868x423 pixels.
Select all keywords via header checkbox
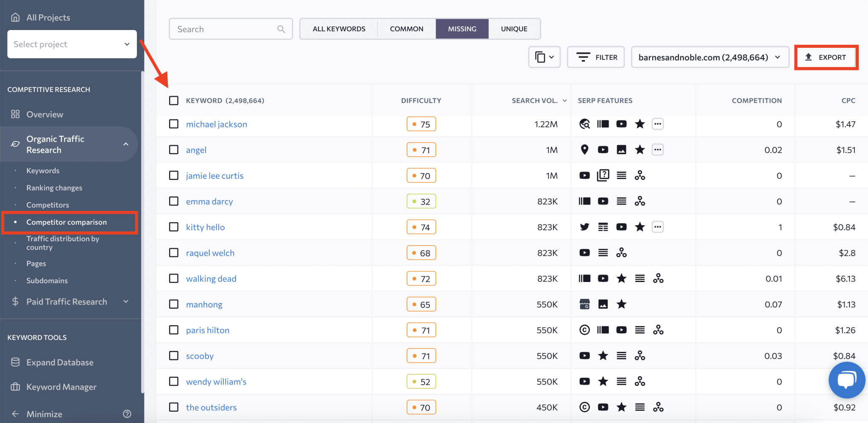(174, 100)
